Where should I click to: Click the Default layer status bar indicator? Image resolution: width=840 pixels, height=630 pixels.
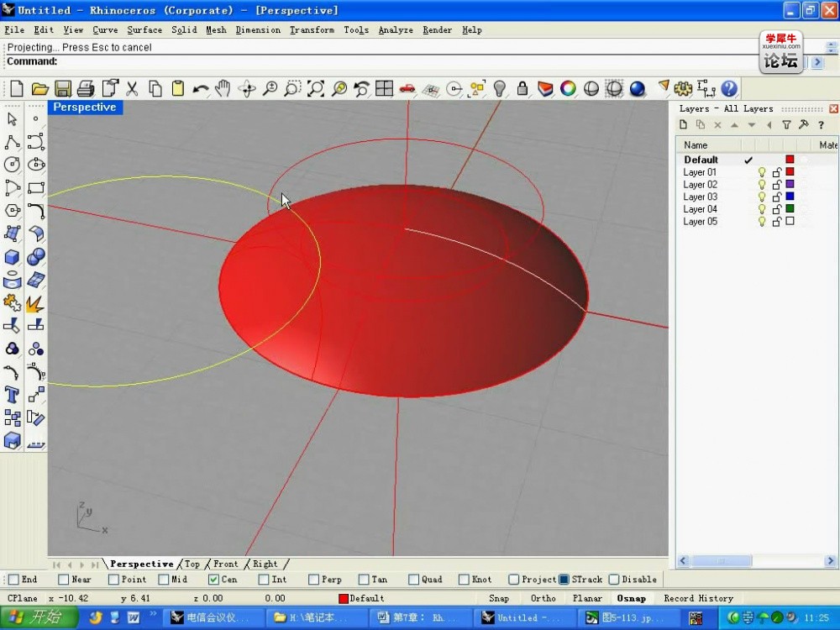tap(361, 598)
